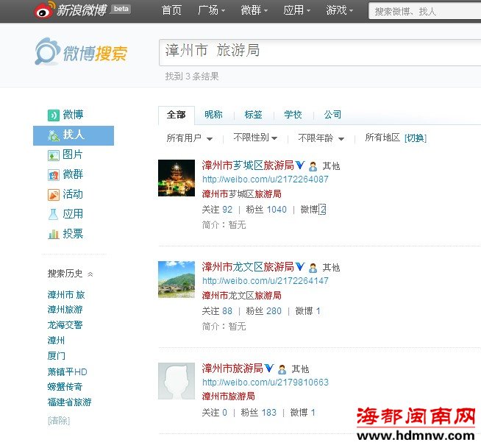Click the top bar 搜索微博、找人 field
The width and height of the screenshot is (481, 448).
425,11
